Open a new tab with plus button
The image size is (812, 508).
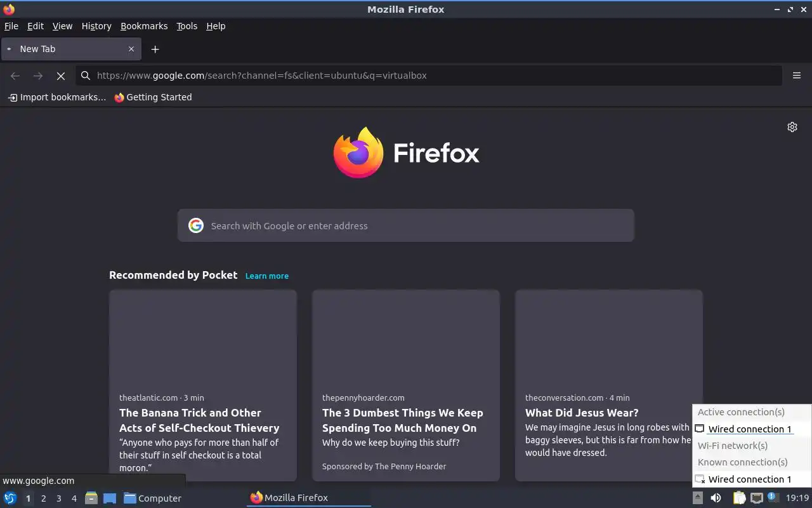tap(155, 49)
